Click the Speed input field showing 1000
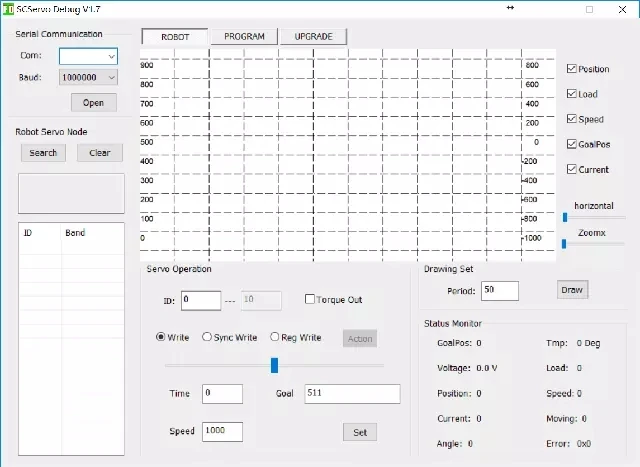Screen dimensions: 640x467 pyautogui.click(x=222, y=431)
